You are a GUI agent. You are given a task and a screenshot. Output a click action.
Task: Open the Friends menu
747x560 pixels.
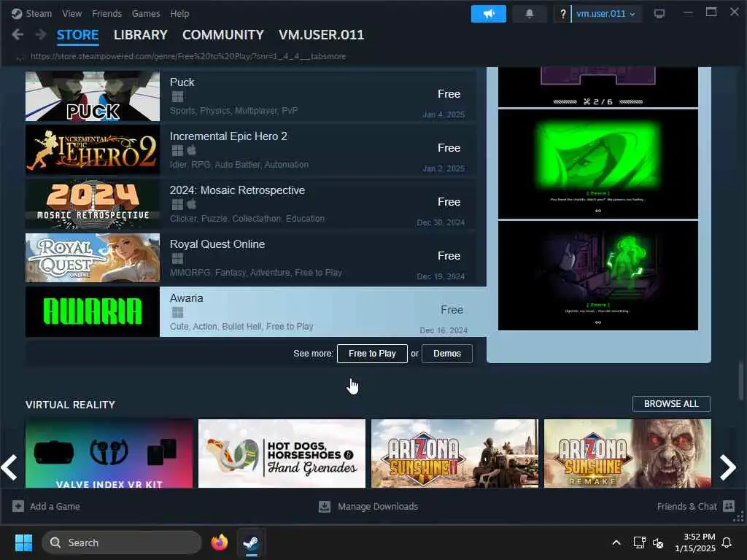(x=107, y=13)
